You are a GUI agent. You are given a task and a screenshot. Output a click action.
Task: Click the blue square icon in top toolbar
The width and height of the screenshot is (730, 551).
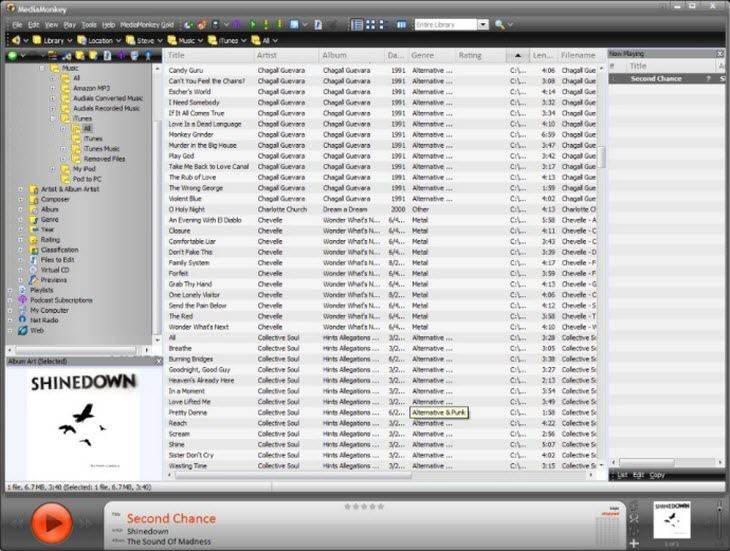point(294,25)
